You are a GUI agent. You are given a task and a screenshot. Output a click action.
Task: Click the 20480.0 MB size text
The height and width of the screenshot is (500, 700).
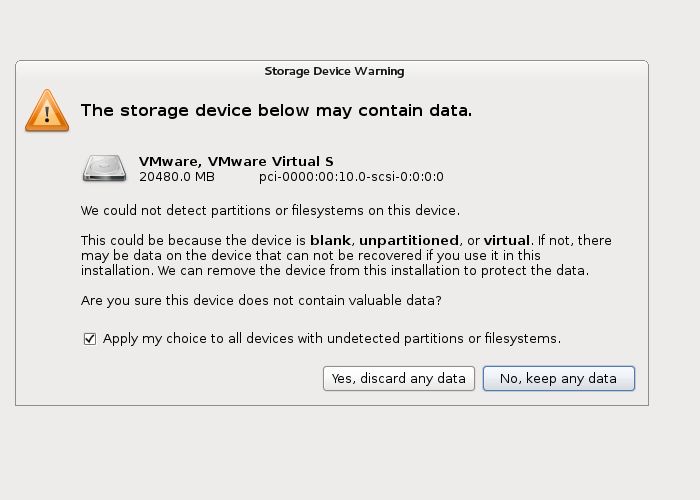177,177
